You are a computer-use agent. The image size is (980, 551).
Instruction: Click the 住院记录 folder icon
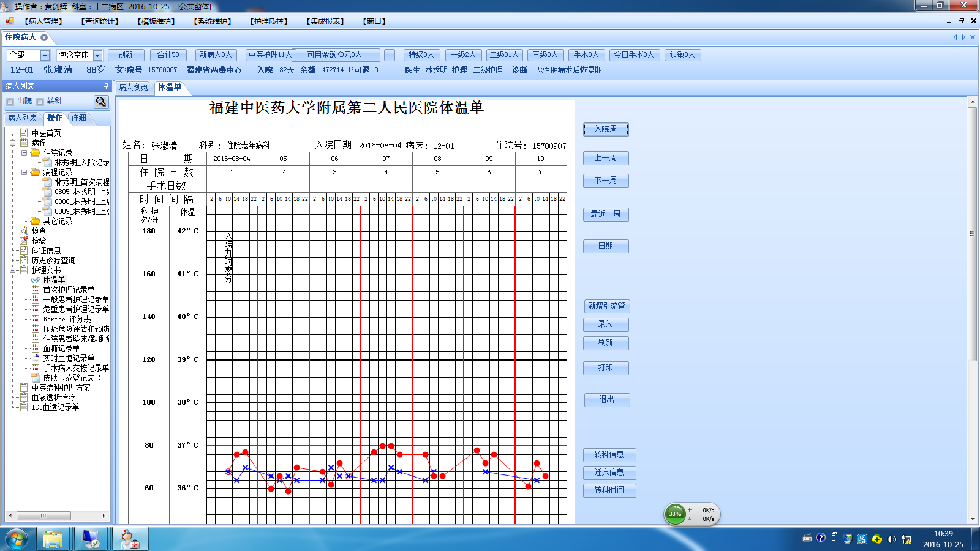[36, 152]
